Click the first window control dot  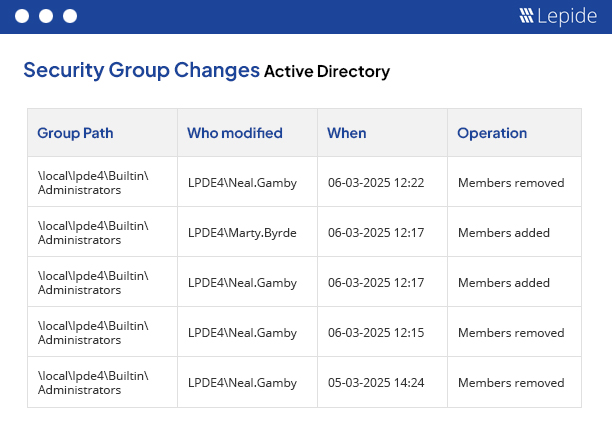(22, 16)
